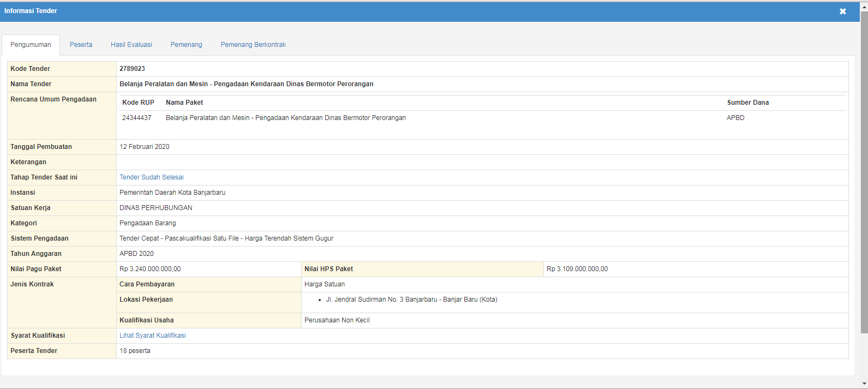The image size is (868, 389).
Task: Open the Pemenang Berkontrak tab
Action: [253, 45]
